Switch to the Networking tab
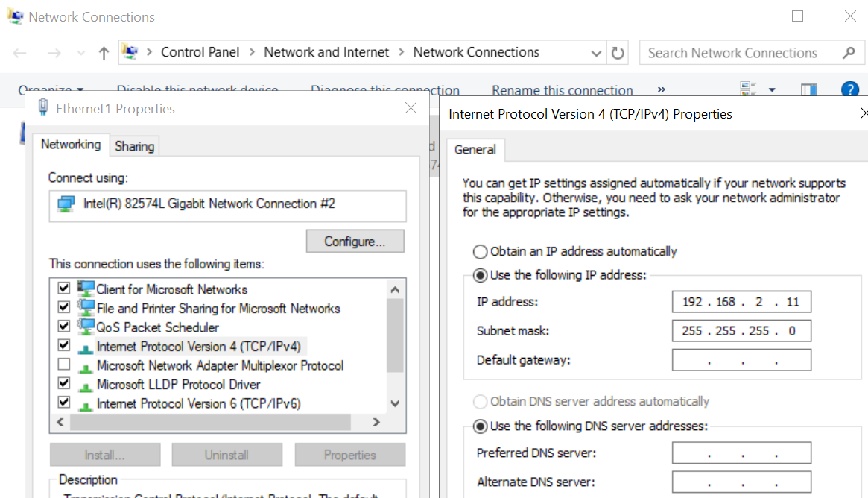The height and width of the screenshot is (498, 868). click(71, 145)
